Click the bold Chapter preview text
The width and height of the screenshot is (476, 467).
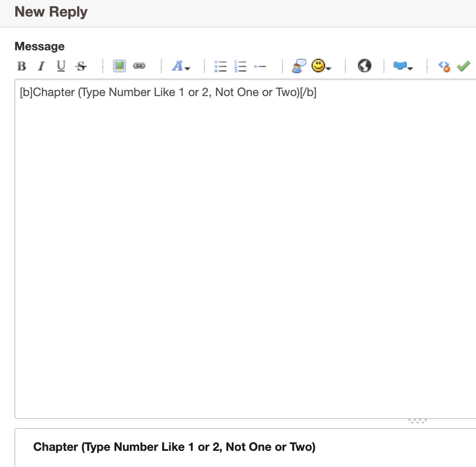tap(174, 447)
